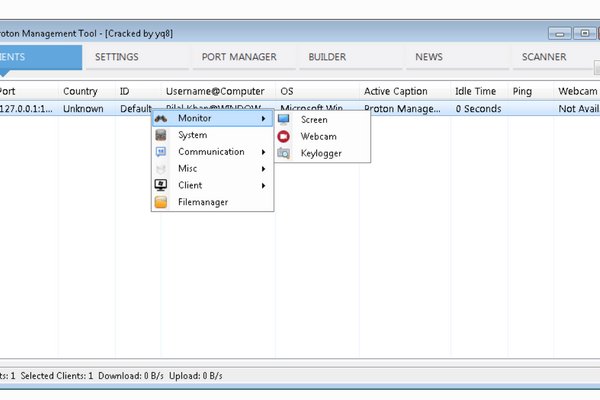Click the red Webcam record icon
The height and width of the screenshot is (400, 600).
click(284, 137)
